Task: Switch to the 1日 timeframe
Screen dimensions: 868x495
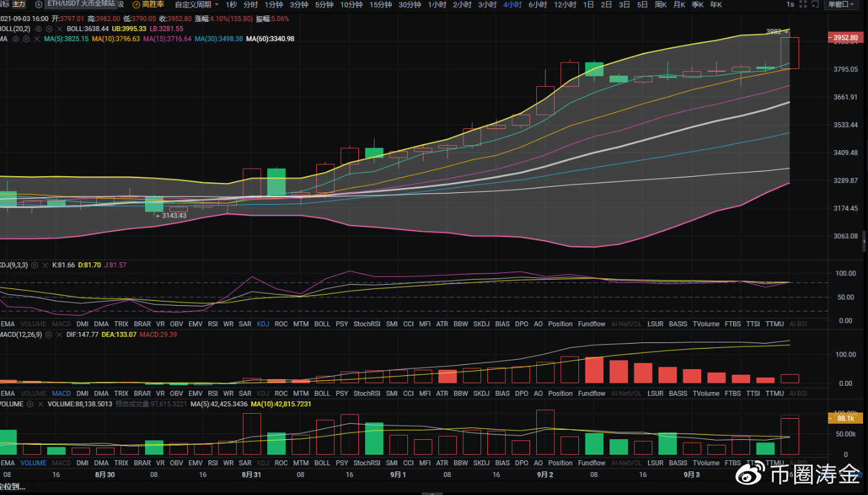Action: click(588, 4)
